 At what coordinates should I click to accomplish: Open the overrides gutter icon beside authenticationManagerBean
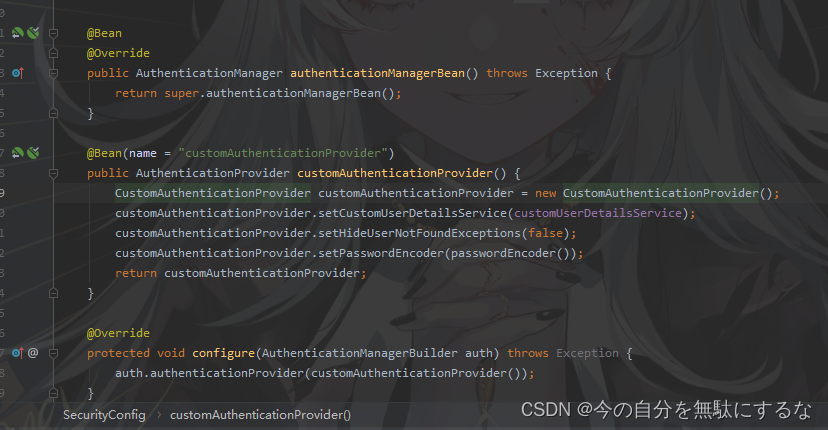tap(17, 73)
